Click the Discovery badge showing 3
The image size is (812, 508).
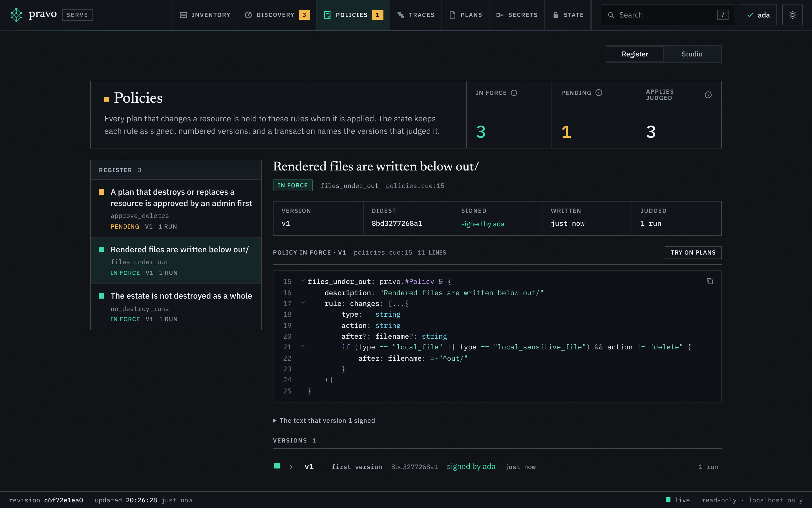click(304, 15)
